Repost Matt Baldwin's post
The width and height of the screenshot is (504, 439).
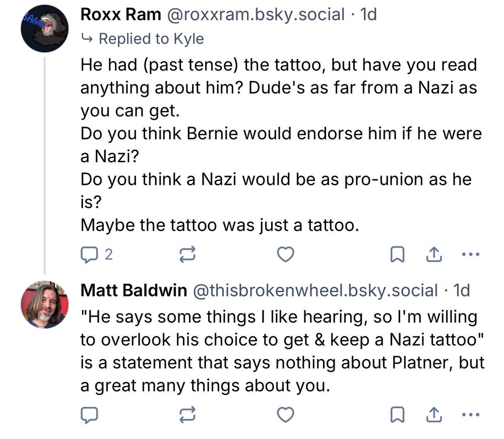(187, 415)
